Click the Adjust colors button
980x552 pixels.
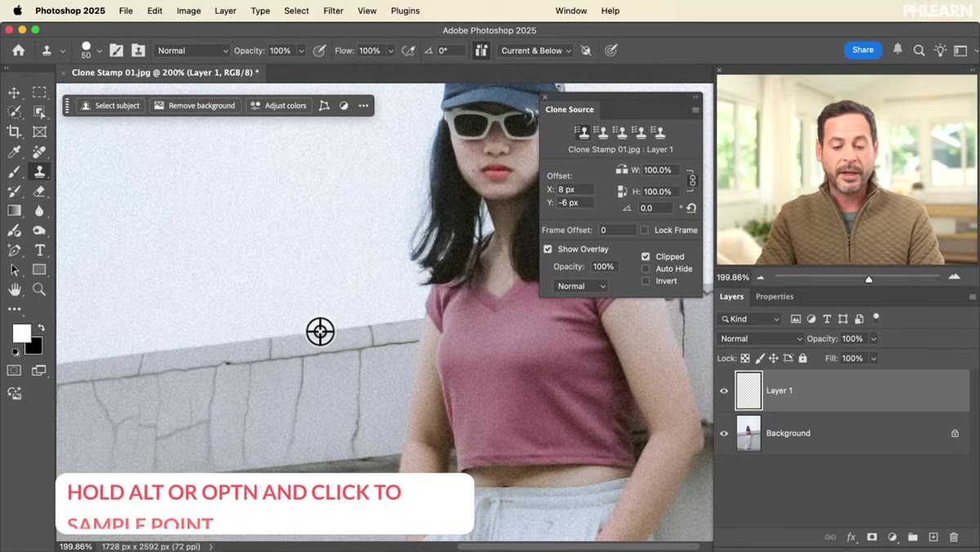pyautogui.click(x=278, y=105)
